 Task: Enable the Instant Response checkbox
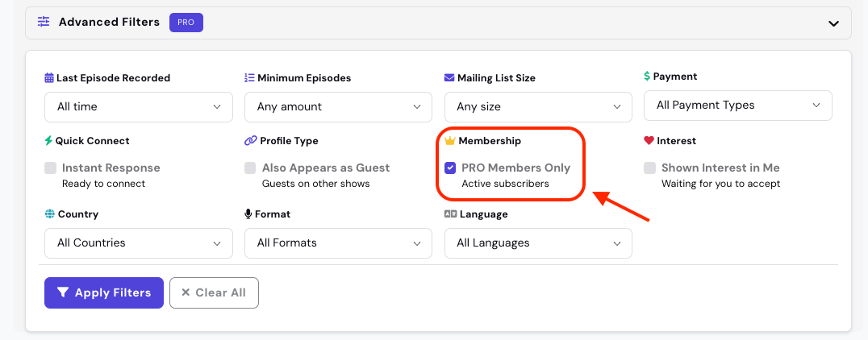[50, 168]
